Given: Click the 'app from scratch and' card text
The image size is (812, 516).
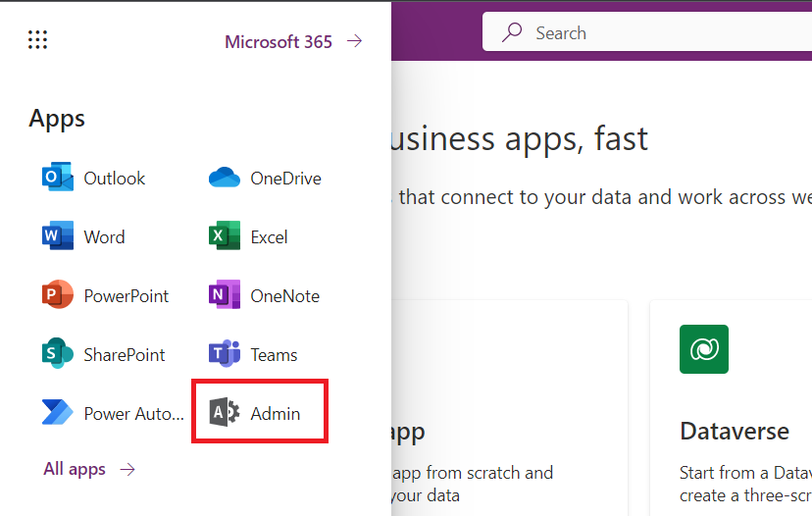Looking at the screenshot, I should click(473, 473).
